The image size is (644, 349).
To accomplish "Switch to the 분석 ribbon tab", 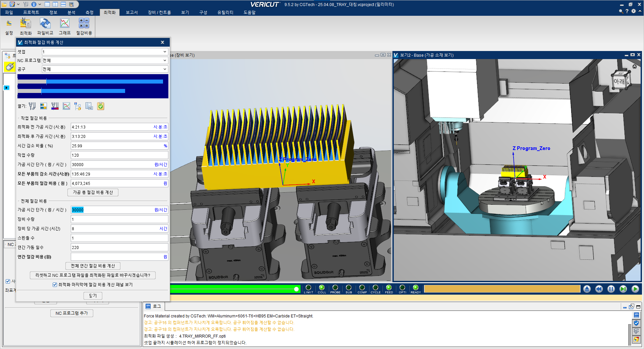I will [71, 12].
